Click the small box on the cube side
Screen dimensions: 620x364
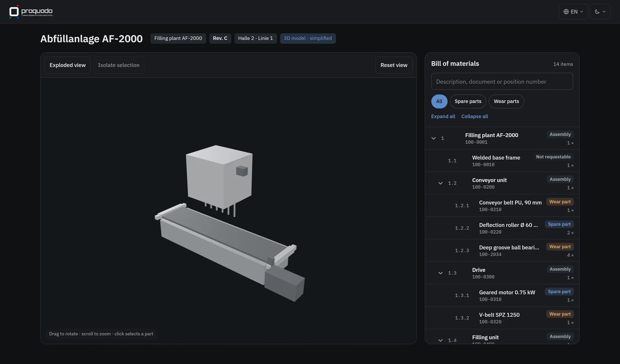coord(242,171)
